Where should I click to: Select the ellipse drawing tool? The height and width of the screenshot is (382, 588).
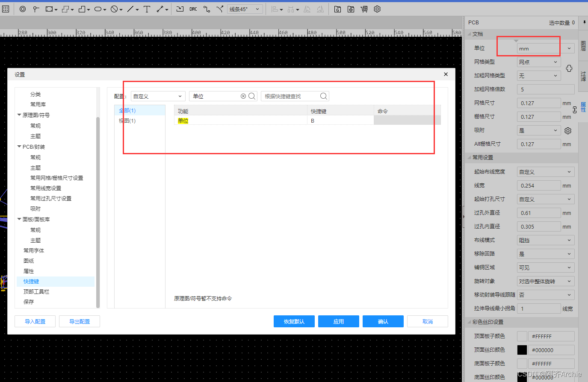tap(98, 9)
